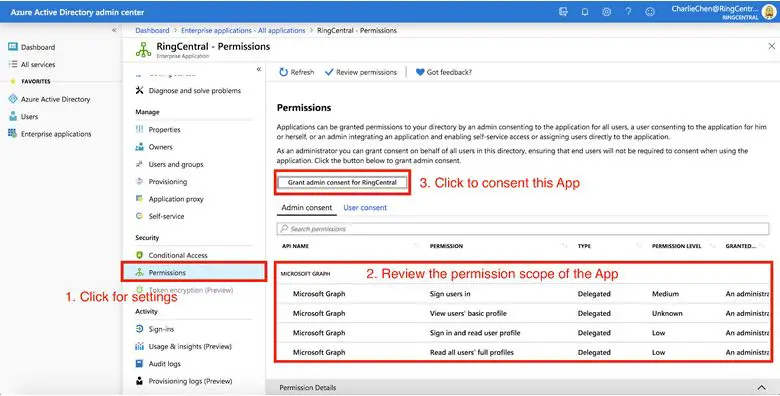This screenshot has height=396, width=780.
Task: Sort by the PERMISSION LEVEL column arrows
Action: pos(712,246)
